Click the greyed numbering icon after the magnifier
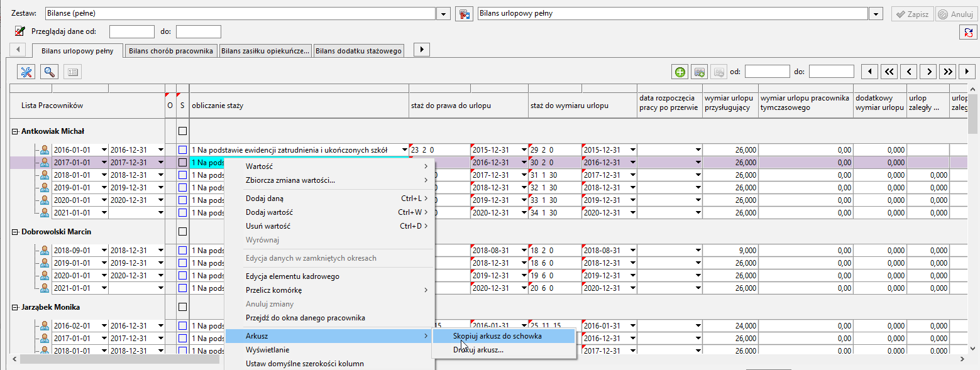Viewport: 980px width, 370px height. [73, 72]
